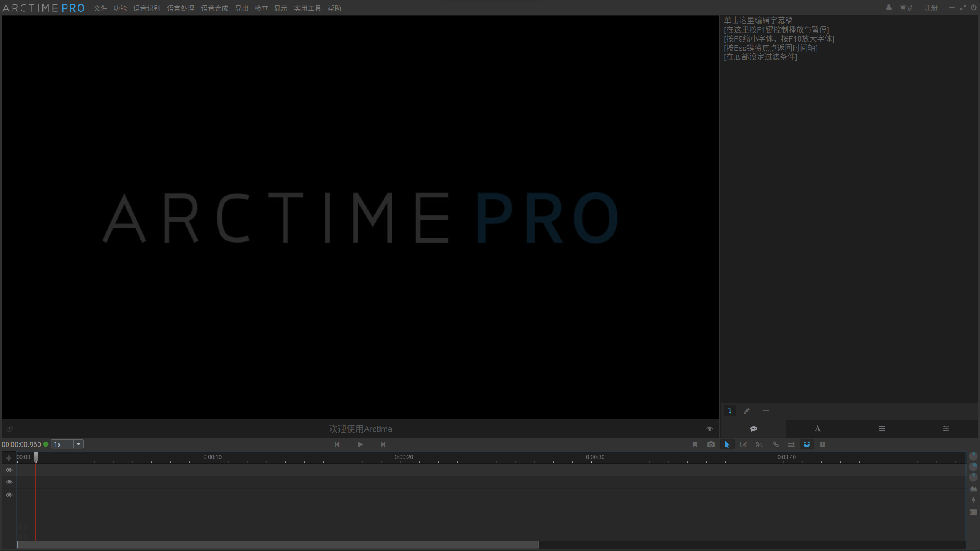Switch to the font style A tab
This screenshot has height=551, width=980.
(817, 429)
